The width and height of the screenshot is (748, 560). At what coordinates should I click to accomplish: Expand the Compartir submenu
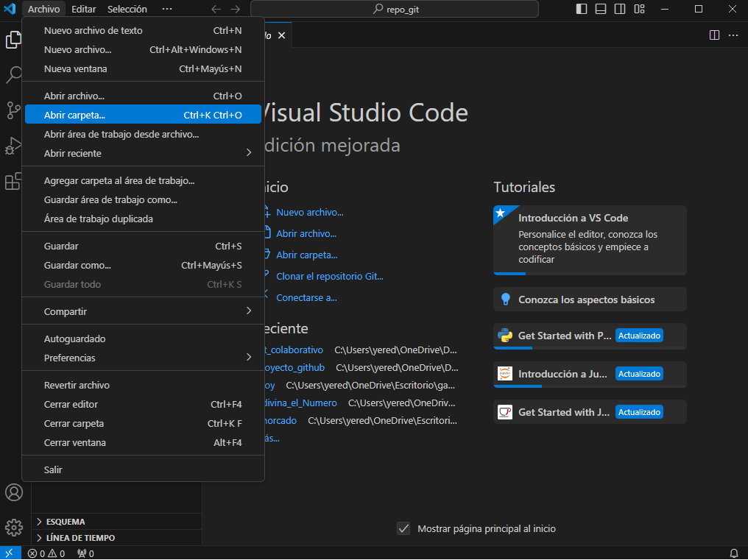(143, 311)
